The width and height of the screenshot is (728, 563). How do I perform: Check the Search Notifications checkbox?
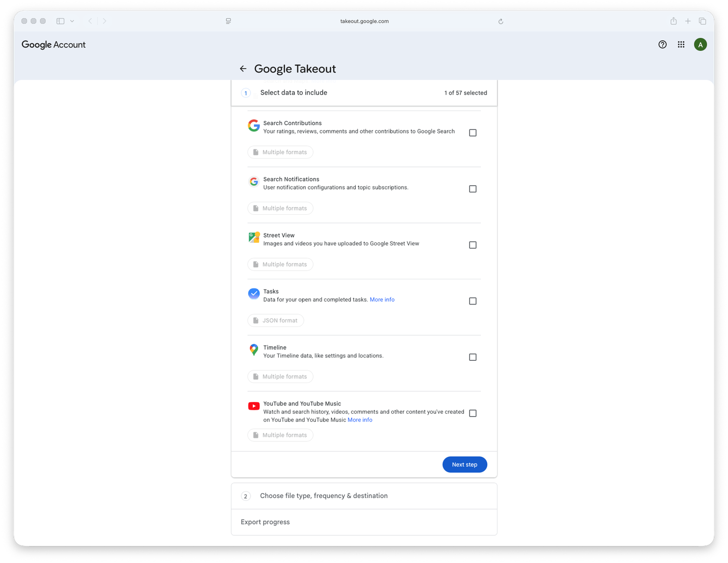[473, 189]
